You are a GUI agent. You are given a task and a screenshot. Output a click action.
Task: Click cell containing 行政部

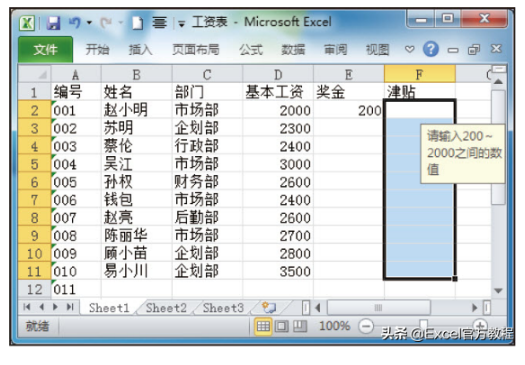click(x=207, y=146)
